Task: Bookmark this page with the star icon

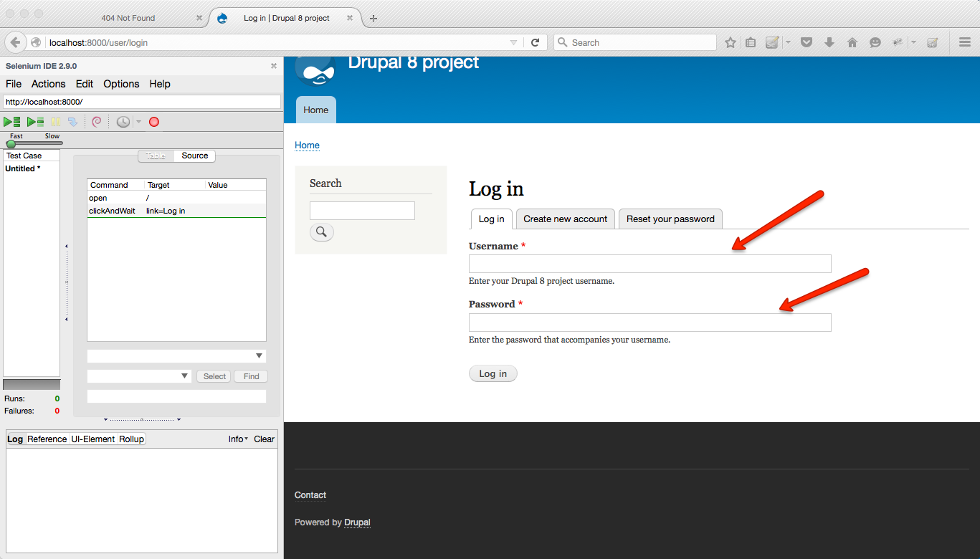Action: tap(731, 42)
